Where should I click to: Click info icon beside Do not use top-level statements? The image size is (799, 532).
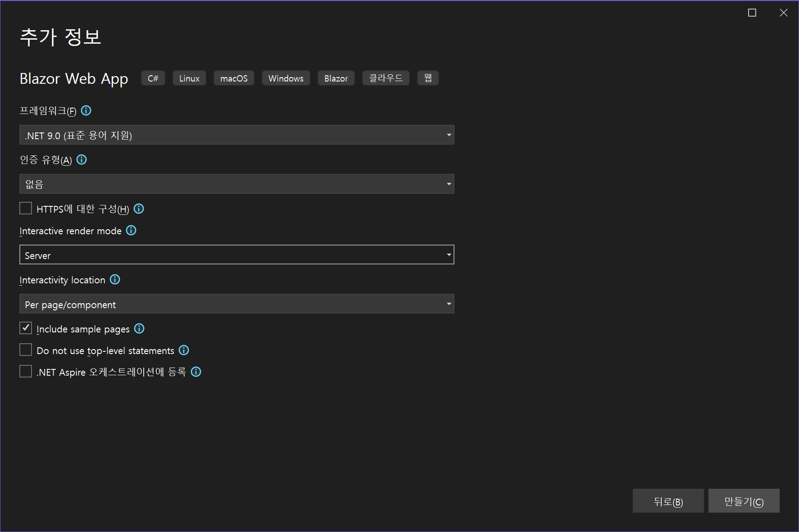tap(184, 350)
